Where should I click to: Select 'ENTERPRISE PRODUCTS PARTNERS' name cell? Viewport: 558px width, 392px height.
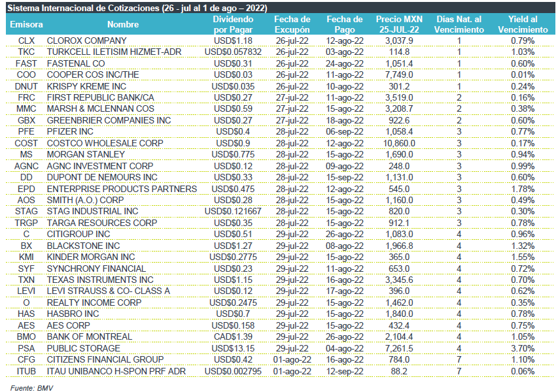pos(122,189)
